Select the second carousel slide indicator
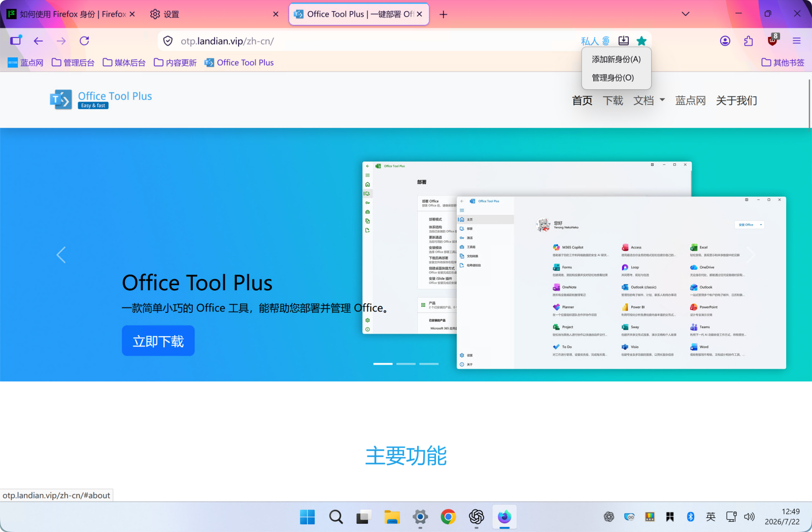812x532 pixels. (406, 364)
